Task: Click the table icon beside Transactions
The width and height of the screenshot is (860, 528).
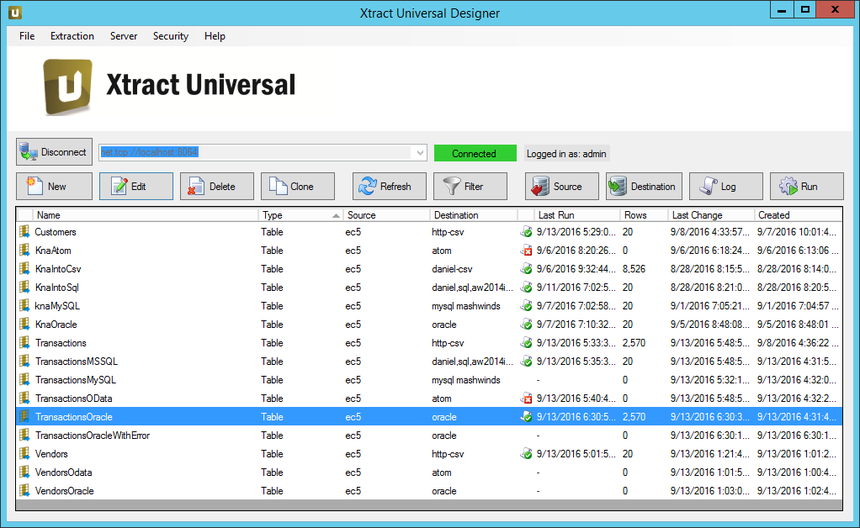Action: pyautogui.click(x=24, y=343)
